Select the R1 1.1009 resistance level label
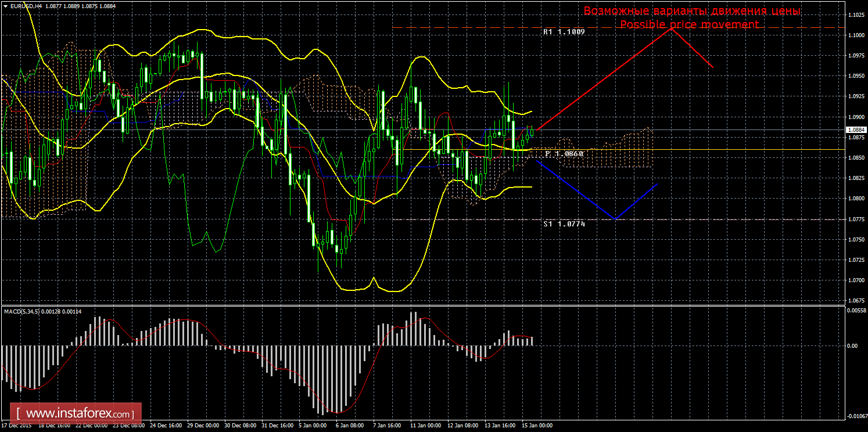The height and width of the screenshot is (432, 868). (563, 33)
